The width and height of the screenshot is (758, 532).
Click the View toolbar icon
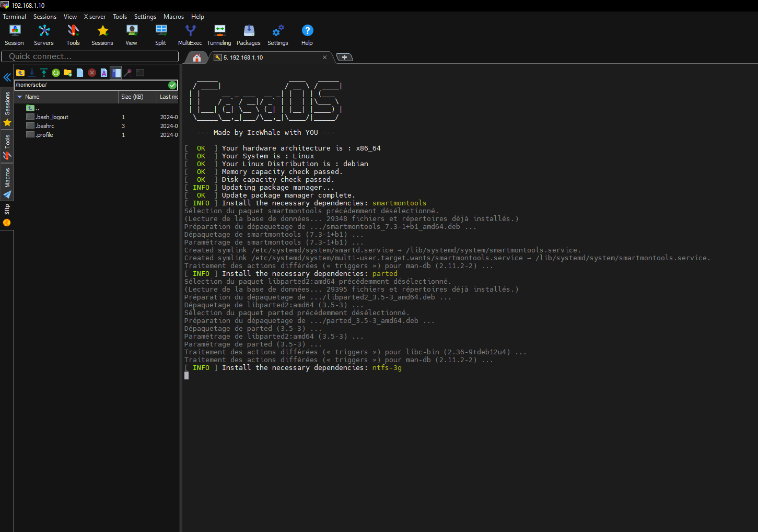pos(132,35)
